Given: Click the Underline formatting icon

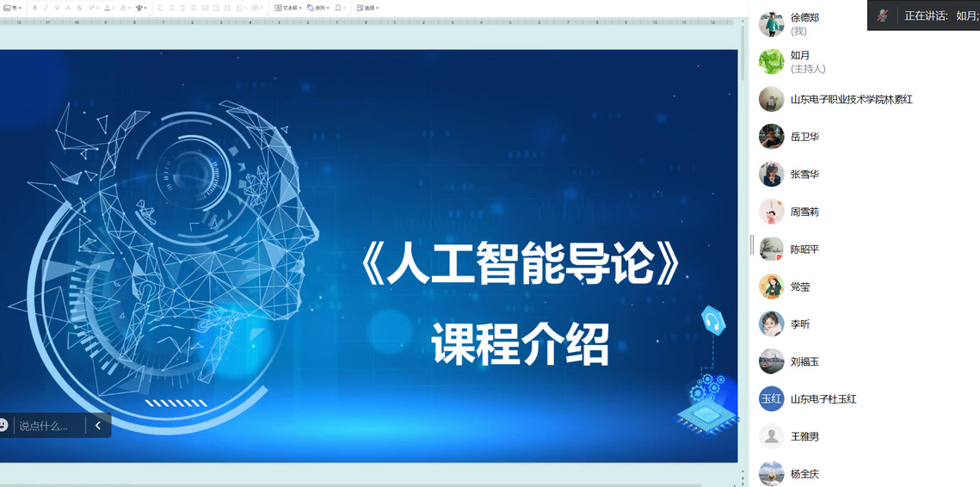Looking at the screenshot, I should tap(57, 8).
